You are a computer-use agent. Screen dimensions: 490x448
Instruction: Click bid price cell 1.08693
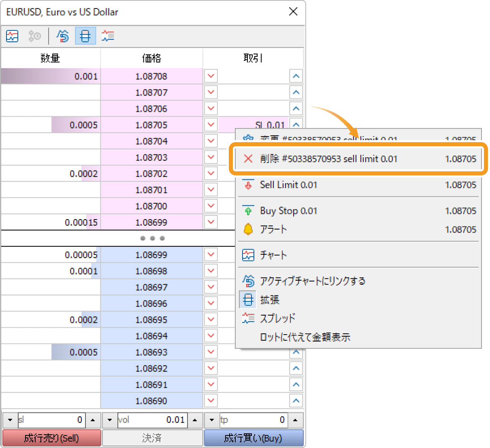(x=151, y=352)
